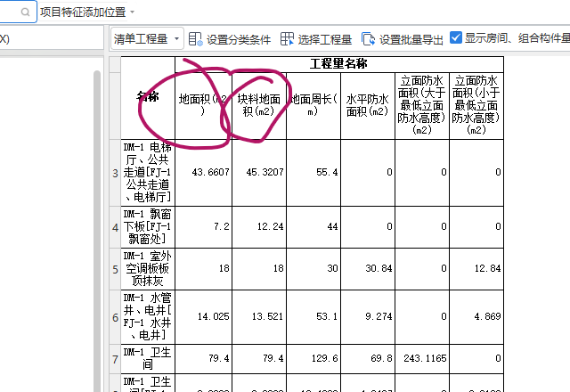The image size is (570, 392).
Task: Click the 选择工程量 button label
Action: [x=325, y=39]
